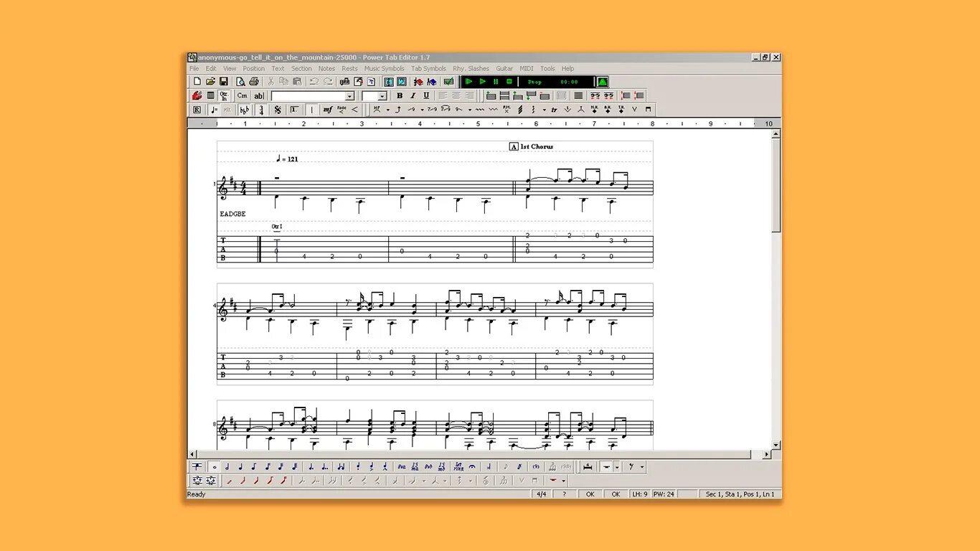Expand the rest type dropdown arrow in bottom toolbar

click(x=617, y=466)
